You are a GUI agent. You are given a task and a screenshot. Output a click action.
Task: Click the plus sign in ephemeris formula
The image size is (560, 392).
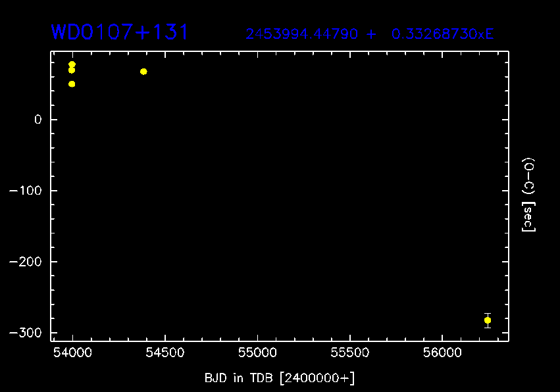pyautogui.click(x=372, y=34)
